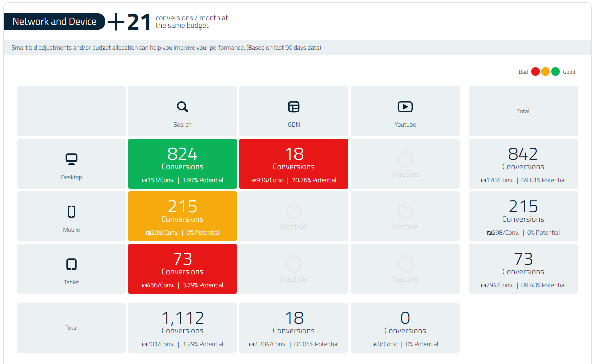Click the Search network magnifier icon
Viewport: 595px width, 364px height.
click(182, 106)
